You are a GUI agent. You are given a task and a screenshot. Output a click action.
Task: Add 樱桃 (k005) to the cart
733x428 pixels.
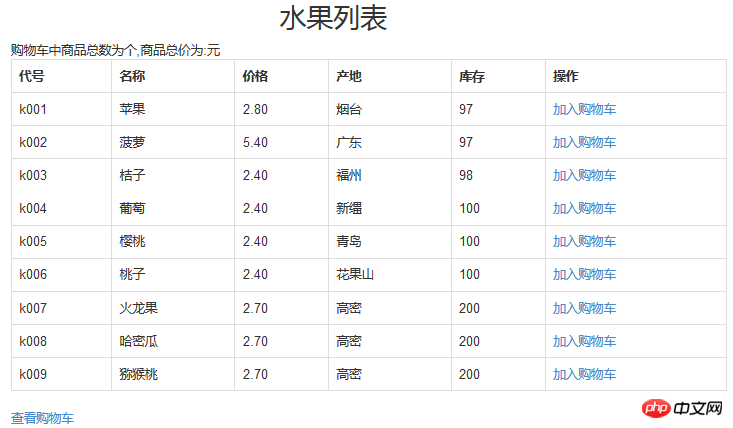pos(584,242)
